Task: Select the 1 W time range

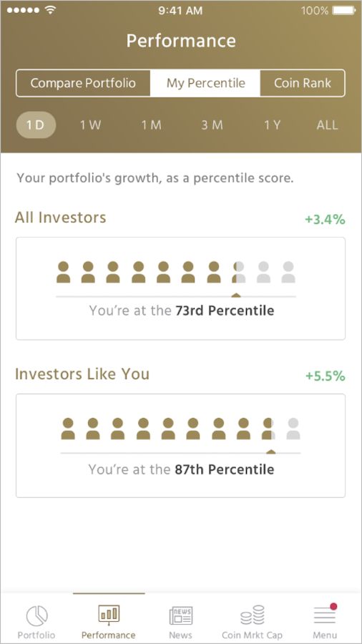Action: click(91, 125)
